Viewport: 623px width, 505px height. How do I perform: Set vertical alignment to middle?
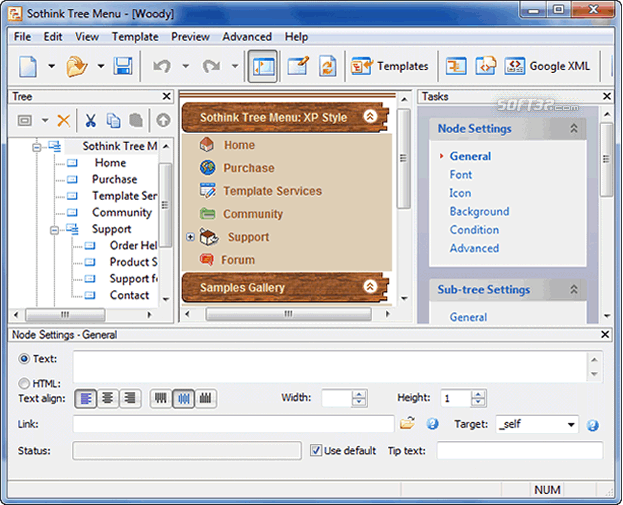coord(183,398)
